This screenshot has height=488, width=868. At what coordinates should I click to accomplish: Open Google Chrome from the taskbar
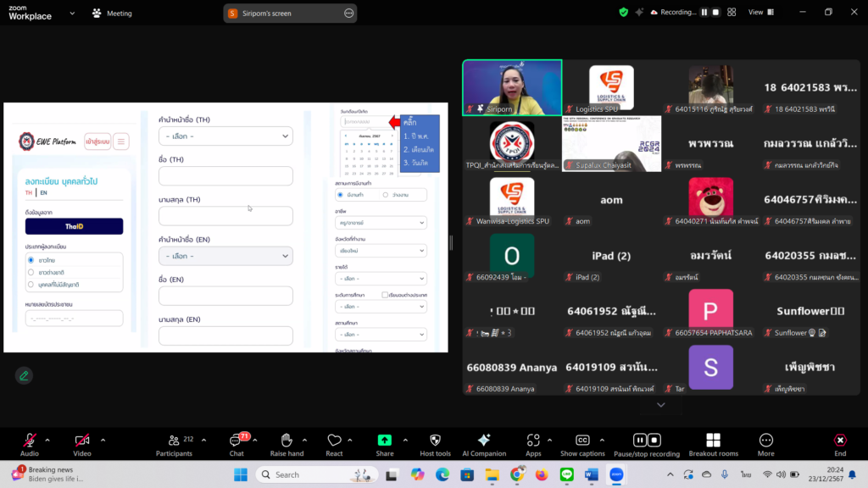pos(517,474)
